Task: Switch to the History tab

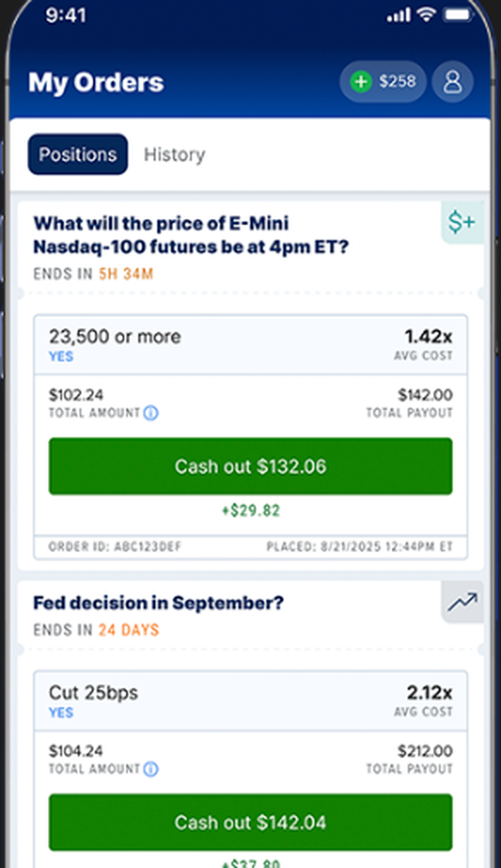Action: [x=174, y=154]
